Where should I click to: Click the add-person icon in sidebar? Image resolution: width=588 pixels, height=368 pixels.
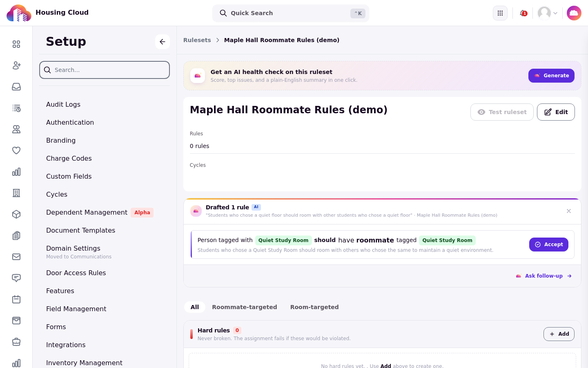pyautogui.click(x=16, y=65)
